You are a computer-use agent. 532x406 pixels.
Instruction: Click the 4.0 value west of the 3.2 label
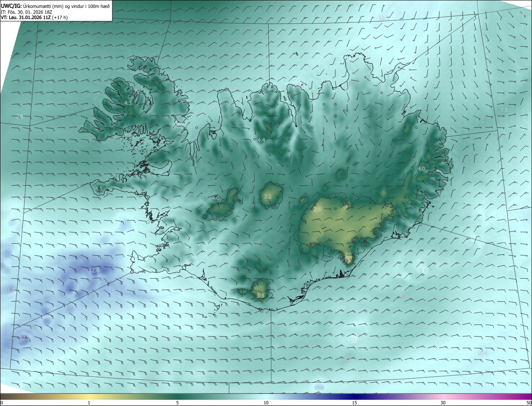coord(215,198)
